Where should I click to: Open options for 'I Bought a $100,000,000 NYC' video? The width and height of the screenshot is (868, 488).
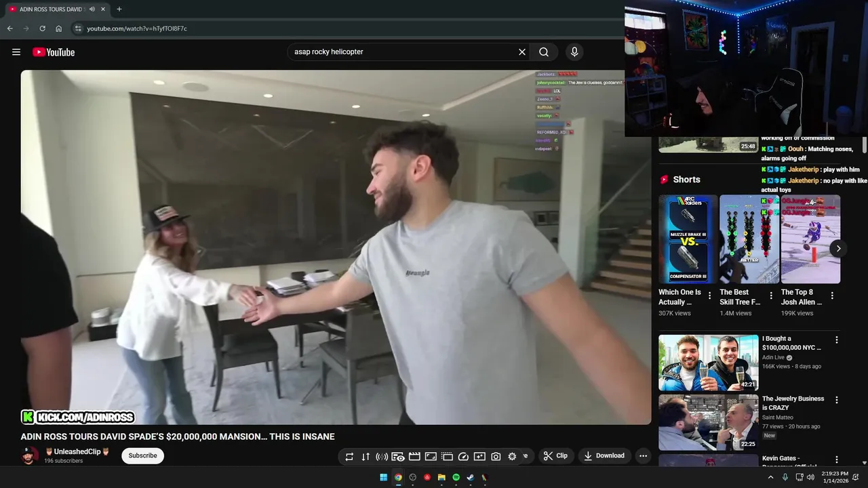tap(836, 340)
